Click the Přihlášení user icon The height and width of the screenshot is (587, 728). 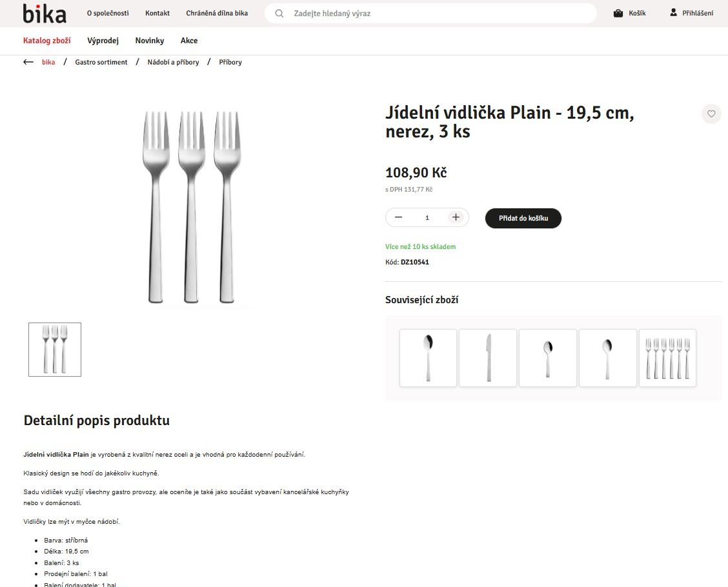(674, 13)
